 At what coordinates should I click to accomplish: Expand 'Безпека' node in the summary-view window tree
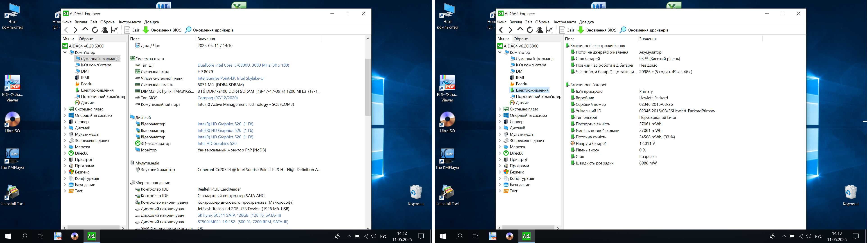point(65,172)
